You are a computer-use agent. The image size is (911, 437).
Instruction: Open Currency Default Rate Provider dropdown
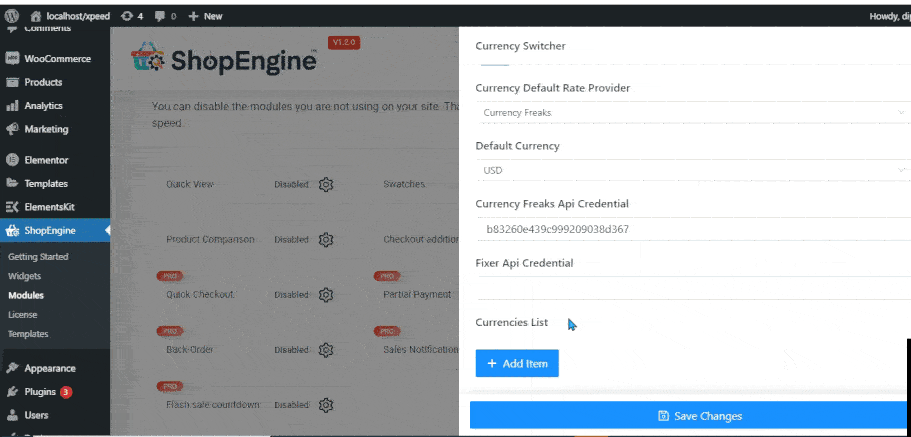click(x=693, y=112)
